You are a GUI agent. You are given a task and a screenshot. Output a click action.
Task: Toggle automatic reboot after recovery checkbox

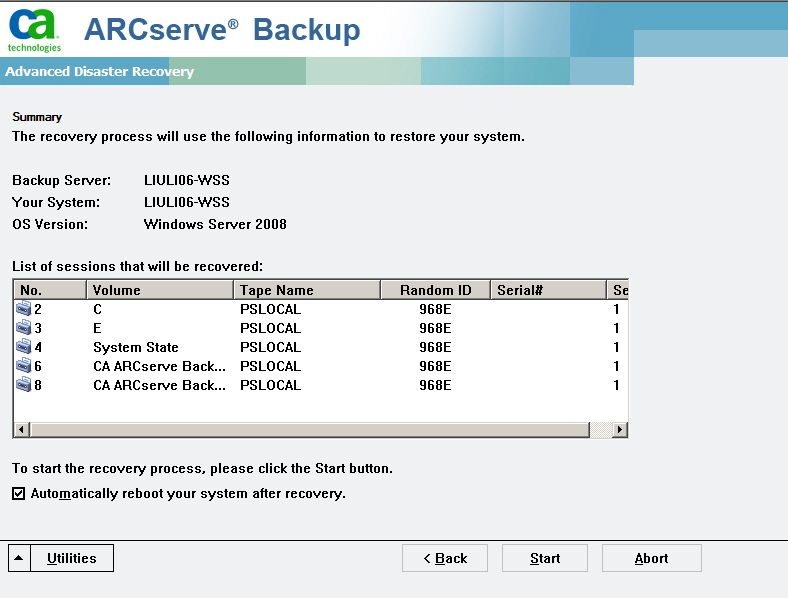click(19, 494)
